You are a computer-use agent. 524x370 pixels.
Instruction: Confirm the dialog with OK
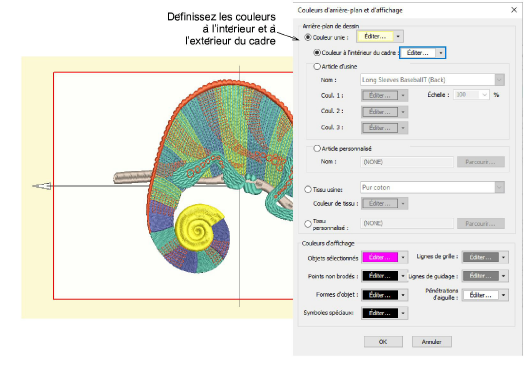point(383,342)
